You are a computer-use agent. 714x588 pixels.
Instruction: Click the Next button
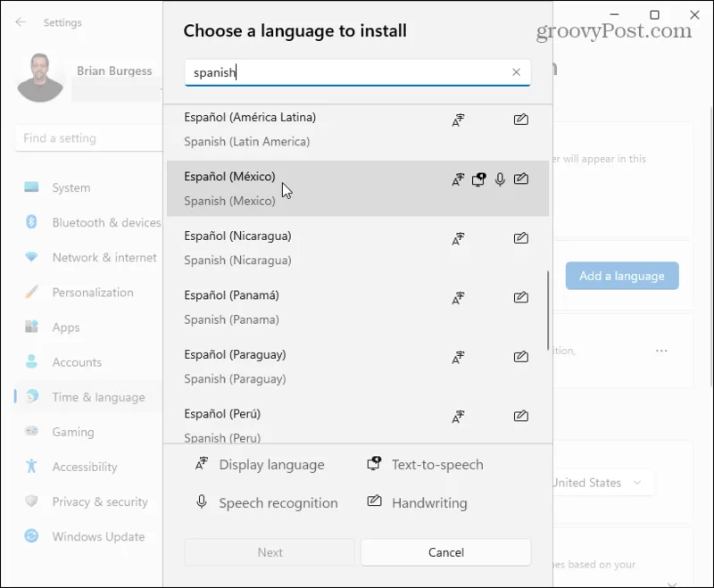click(x=270, y=552)
